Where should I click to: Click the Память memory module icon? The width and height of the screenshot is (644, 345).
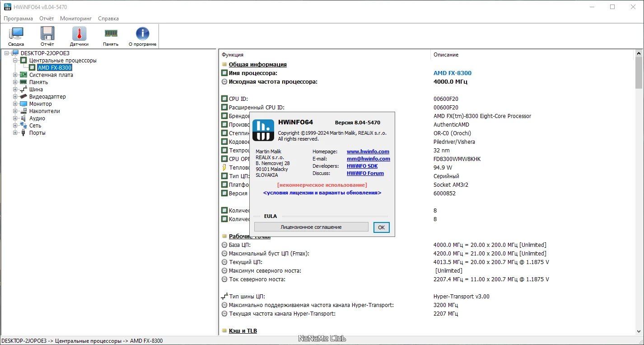pos(111,36)
